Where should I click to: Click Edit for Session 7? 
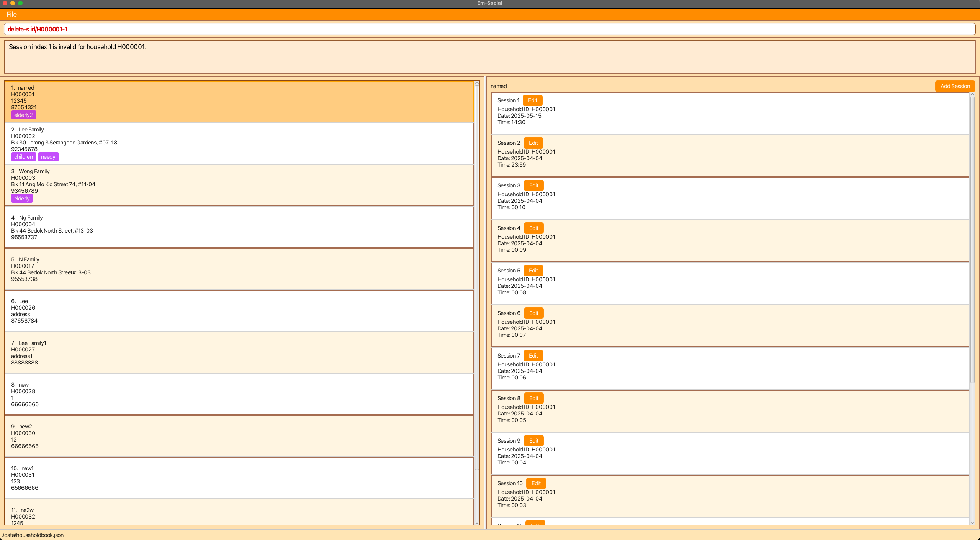533,356
